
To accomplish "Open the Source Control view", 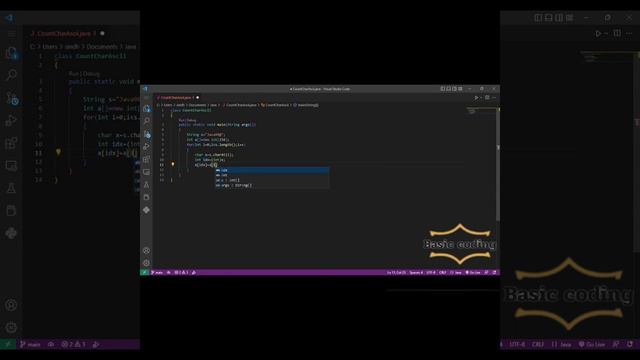I will pyautogui.click(x=147, y=134).
